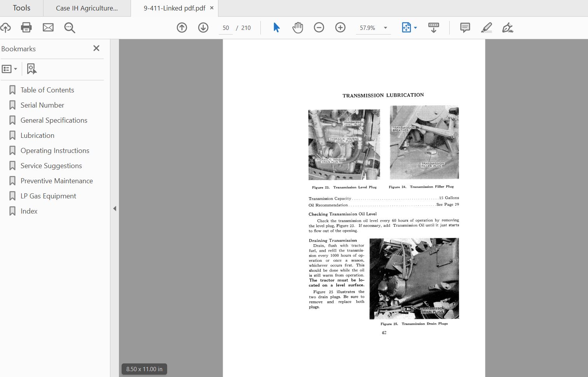Send file by email envelope icon
The height and width of the screenshot is (377, 588).
[48, 28]
